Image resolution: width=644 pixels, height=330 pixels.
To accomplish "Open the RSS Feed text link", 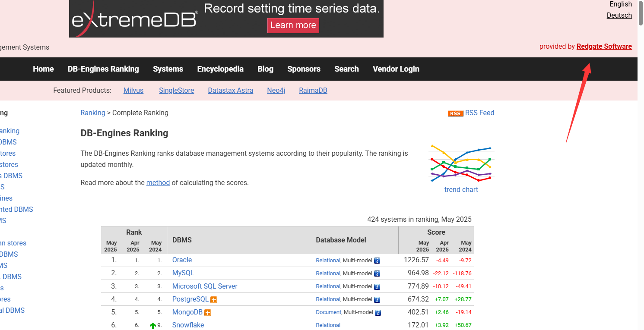I will click(479, 113).
